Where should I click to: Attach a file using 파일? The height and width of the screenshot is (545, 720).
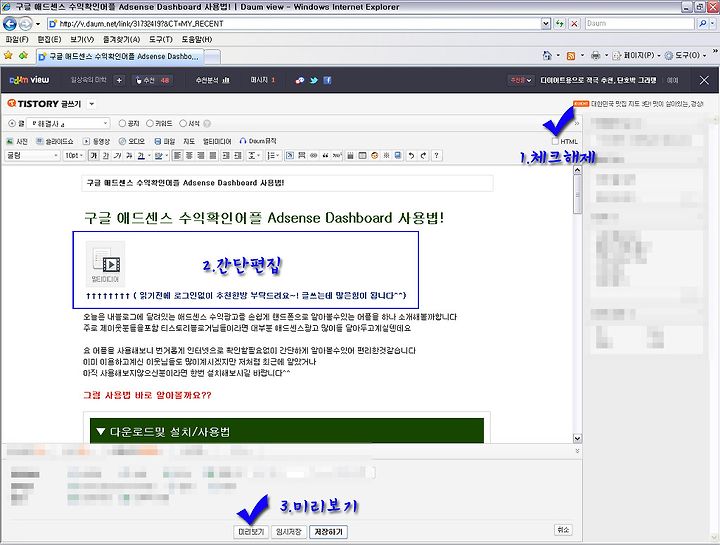165,141
